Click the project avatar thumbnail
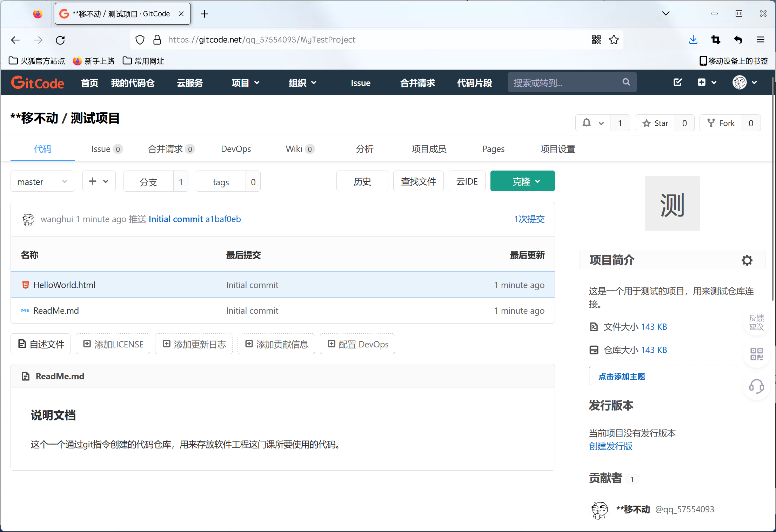The width and height of the screenshot is (776, 532). click(672, 204)
